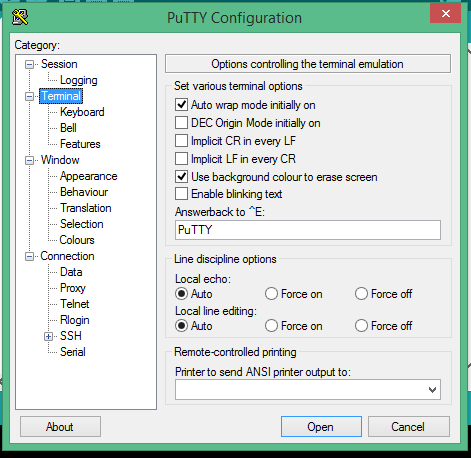
Task: Click the Open button
Action: [321, 427]
